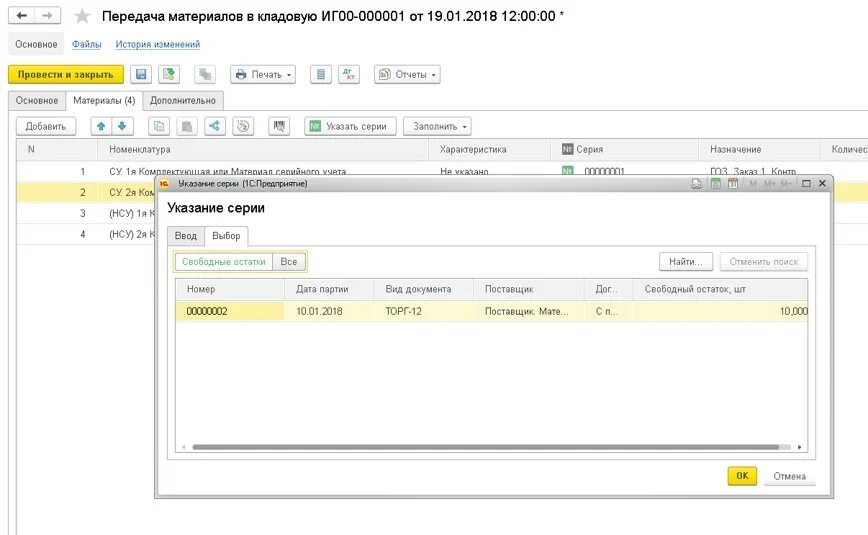This screenshot has width=868, height=535.
Task: Toggle the Свободные остатки filter
Action: pyautogui.click(x=224, y=262)
